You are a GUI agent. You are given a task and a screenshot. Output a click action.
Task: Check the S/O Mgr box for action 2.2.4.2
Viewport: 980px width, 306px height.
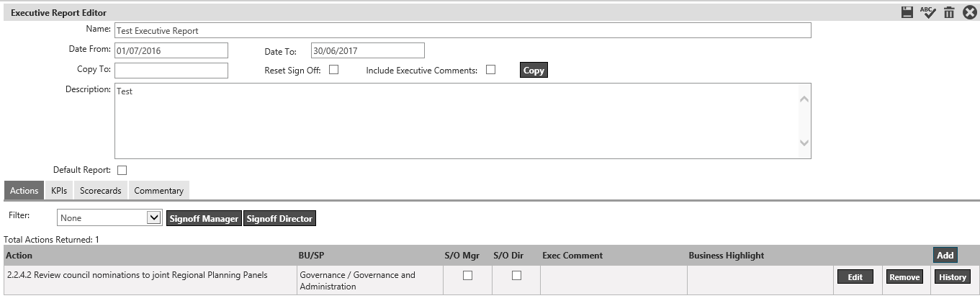[467, 275]
